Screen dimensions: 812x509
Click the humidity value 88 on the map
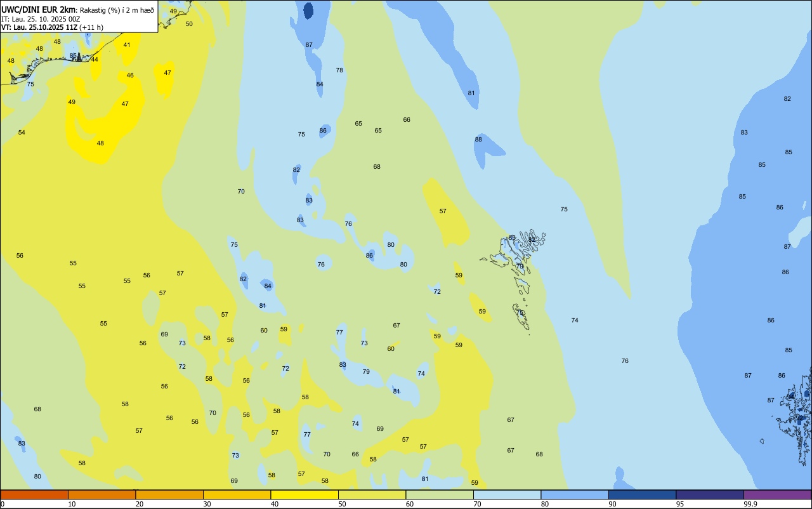click(x=478, y=139)
